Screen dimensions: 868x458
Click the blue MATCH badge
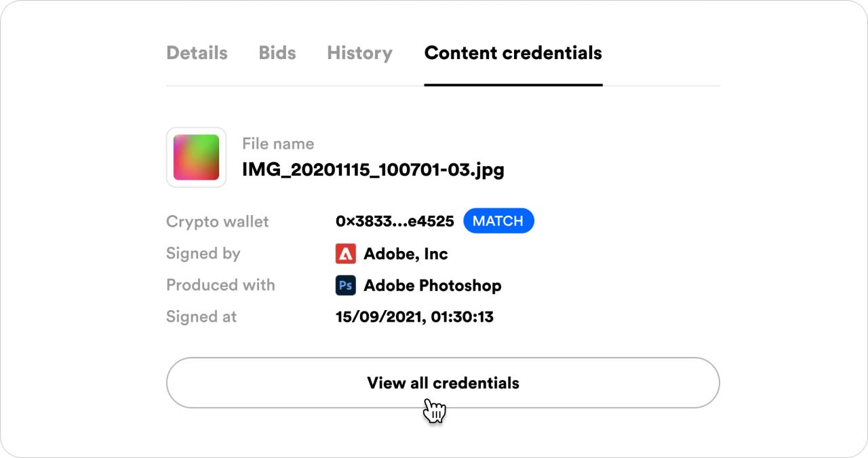click(x=498, y=221)
